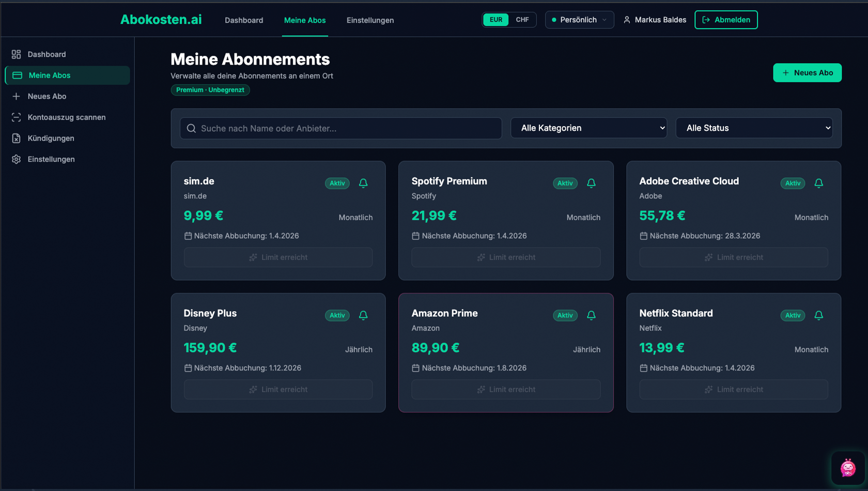The image size is (868, 491).
Task: Click the green Neues Abo button
Action: coord(807,73)
